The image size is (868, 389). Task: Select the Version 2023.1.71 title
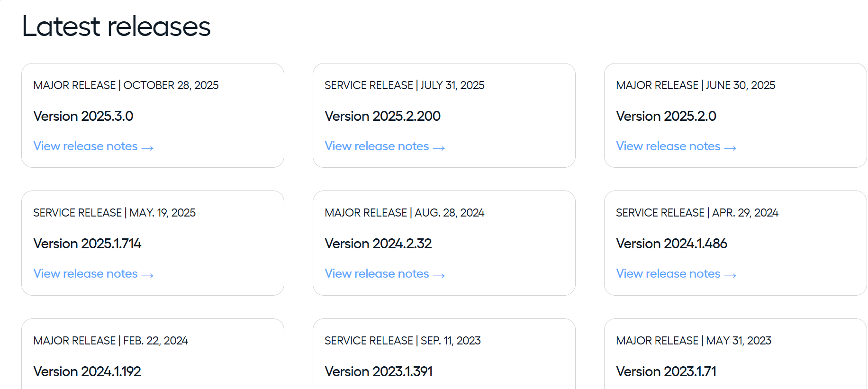click(666, 371)
